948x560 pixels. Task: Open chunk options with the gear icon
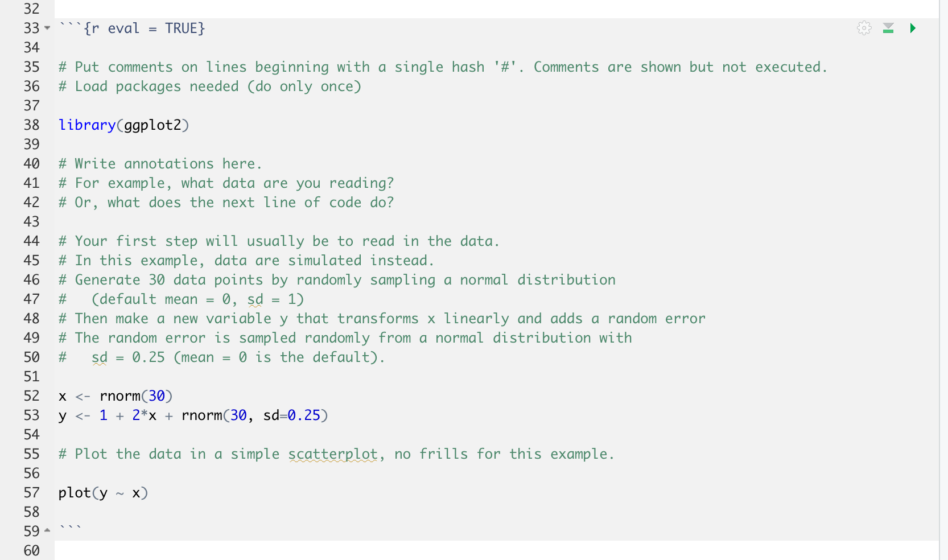click(x=863, y=28)
